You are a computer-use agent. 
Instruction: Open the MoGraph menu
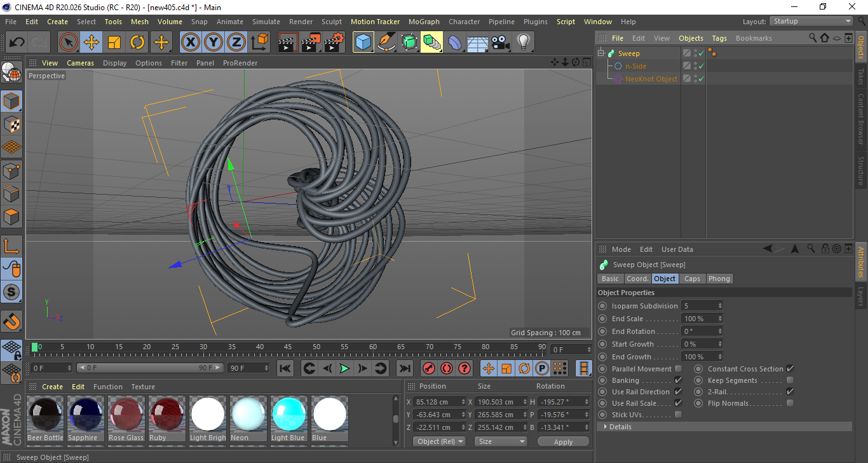point(424,22)
